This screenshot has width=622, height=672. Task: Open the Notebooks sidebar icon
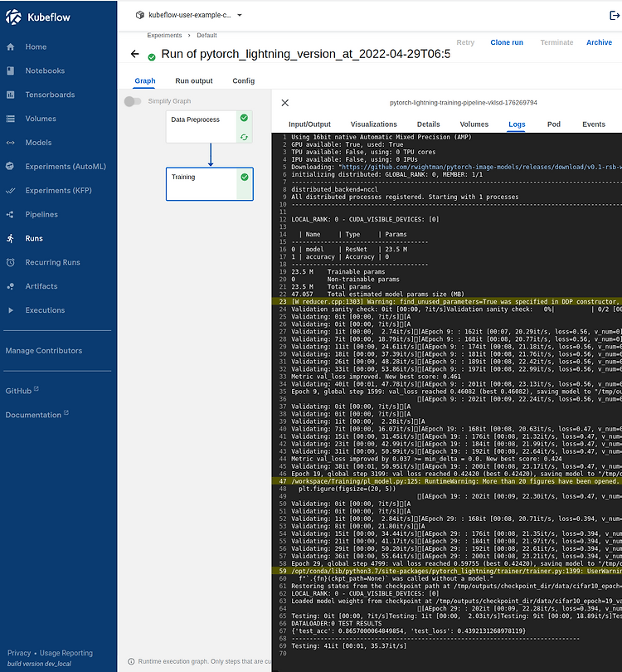pos(11,71)
